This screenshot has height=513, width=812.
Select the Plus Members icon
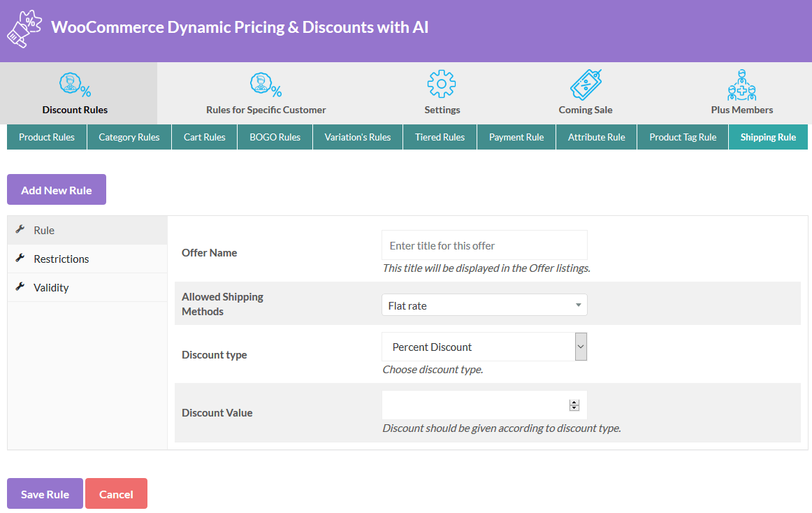[741, 85]
